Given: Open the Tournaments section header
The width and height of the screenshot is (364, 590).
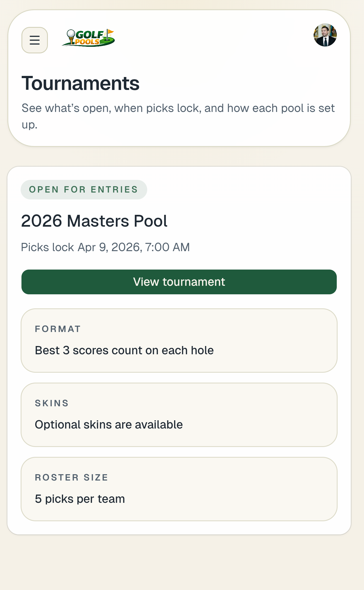Looking at the screenshot, I should pos(81,83).
